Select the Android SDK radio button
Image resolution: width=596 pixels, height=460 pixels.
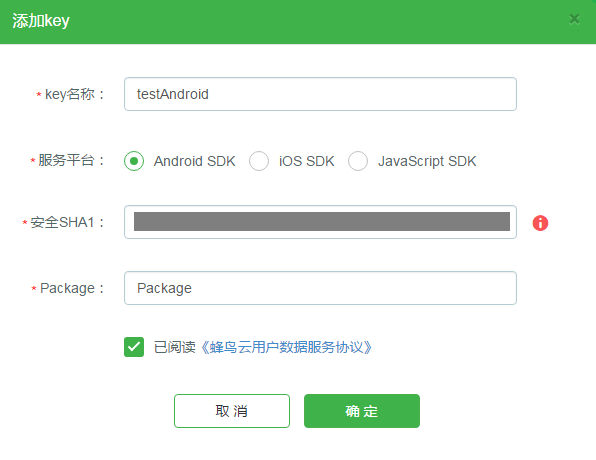coord(134,161)
